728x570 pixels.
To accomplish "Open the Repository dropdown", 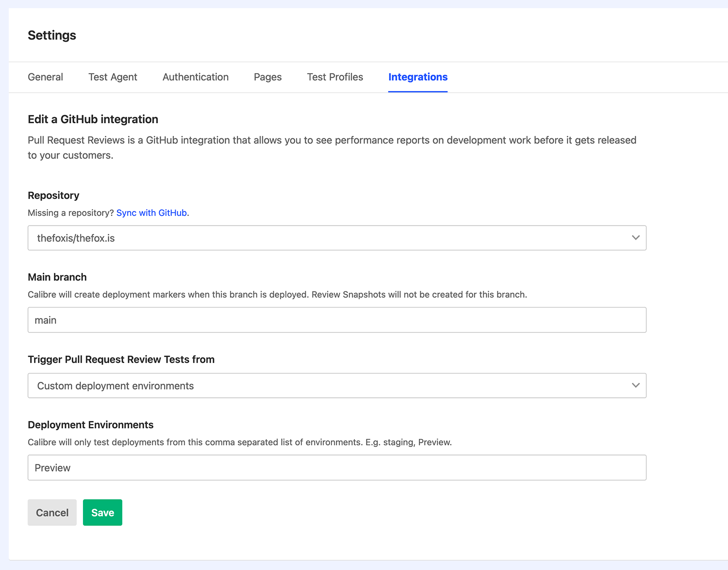I will coord(337,238).
